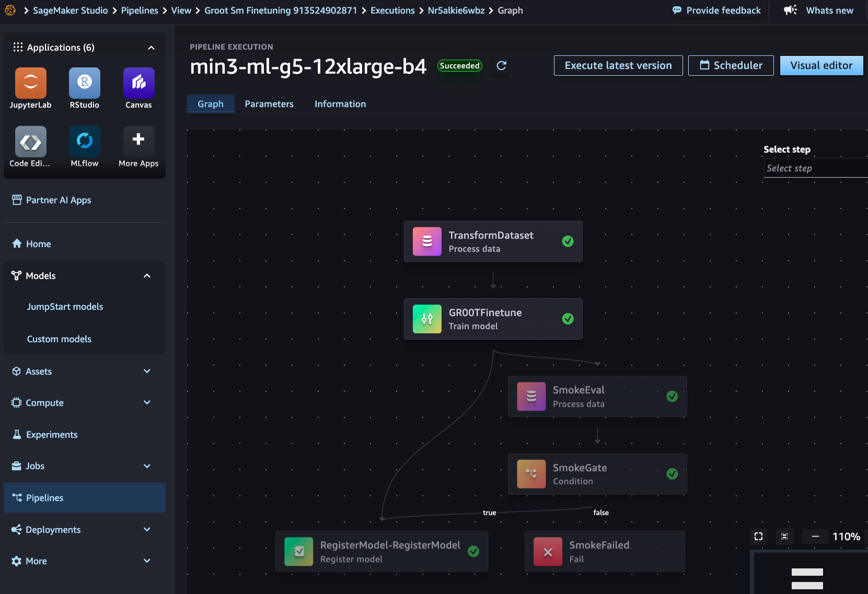Open JumpStart models in sidebar

[x=65, y=307]
